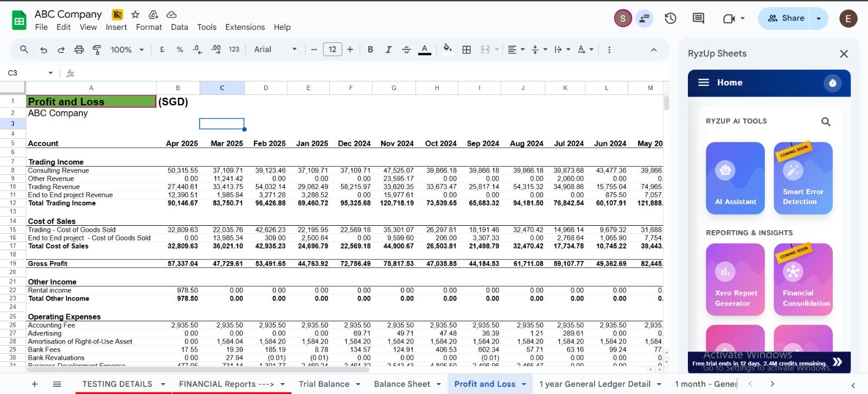
Task: Toggle italic formatting
Action: click(388, 49)
